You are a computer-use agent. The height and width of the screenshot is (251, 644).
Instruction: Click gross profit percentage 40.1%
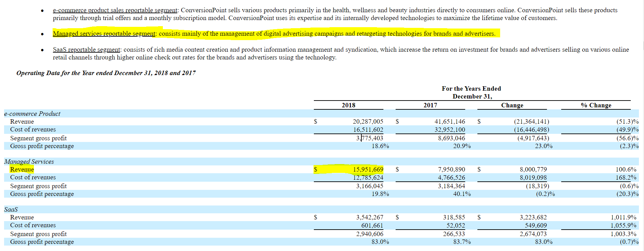pyautogui.click(x=462, y=194)
